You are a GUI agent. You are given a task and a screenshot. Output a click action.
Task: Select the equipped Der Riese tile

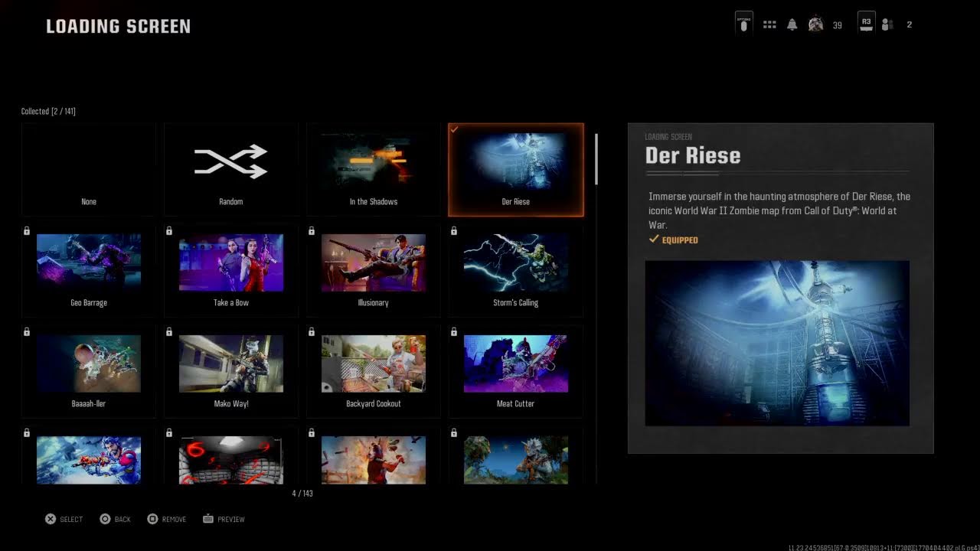(516, 170)
